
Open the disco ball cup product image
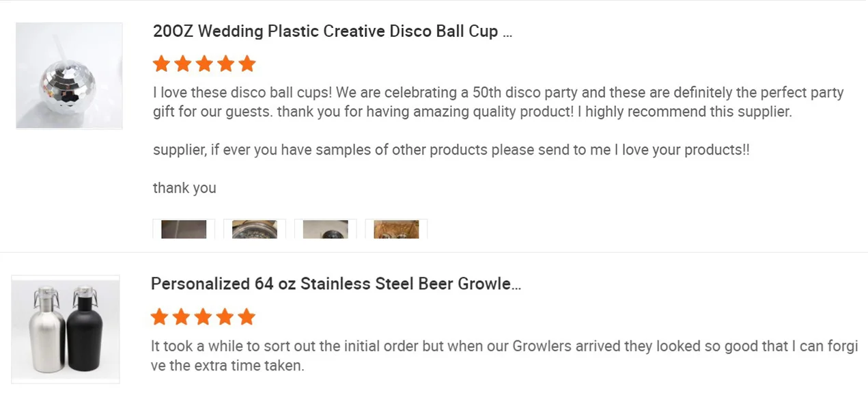(69, 76)
